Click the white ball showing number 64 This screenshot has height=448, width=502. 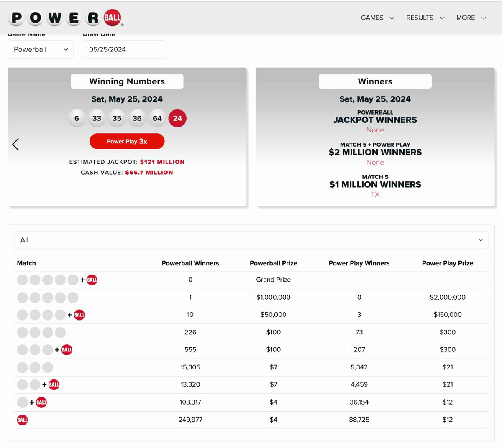pyautogui.click(x=157, y=118)
